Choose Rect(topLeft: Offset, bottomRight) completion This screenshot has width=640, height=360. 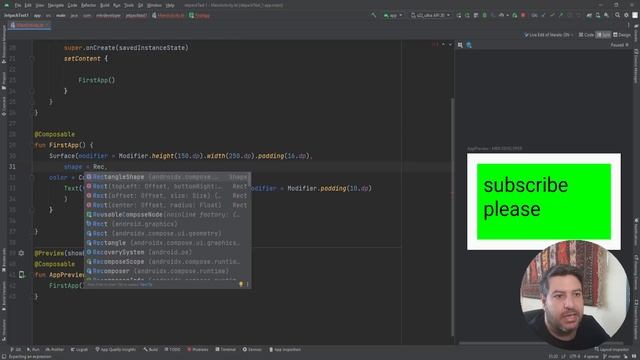tap(167, 186)
